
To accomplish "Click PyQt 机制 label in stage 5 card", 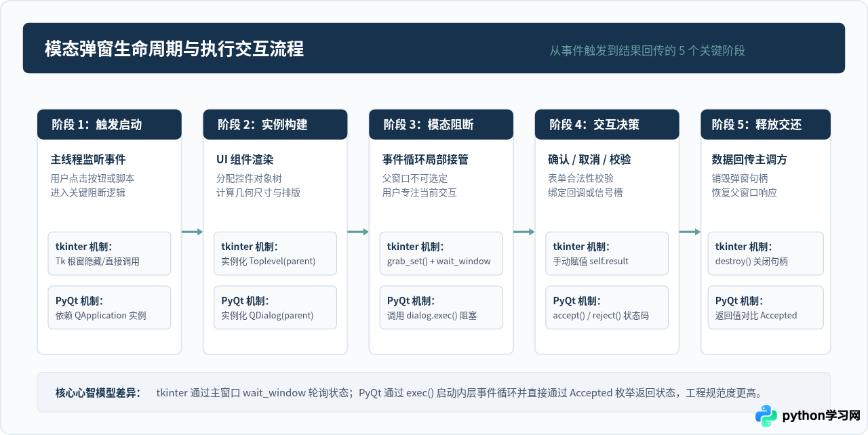I will pyautogui.click(x=739, y=302).
